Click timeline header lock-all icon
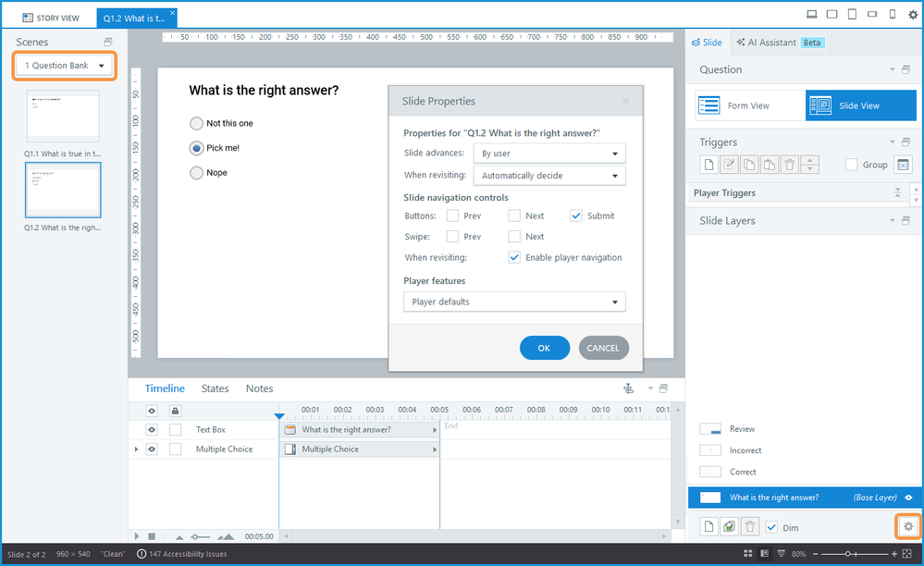The image size is (924, 566). [175, 411]
